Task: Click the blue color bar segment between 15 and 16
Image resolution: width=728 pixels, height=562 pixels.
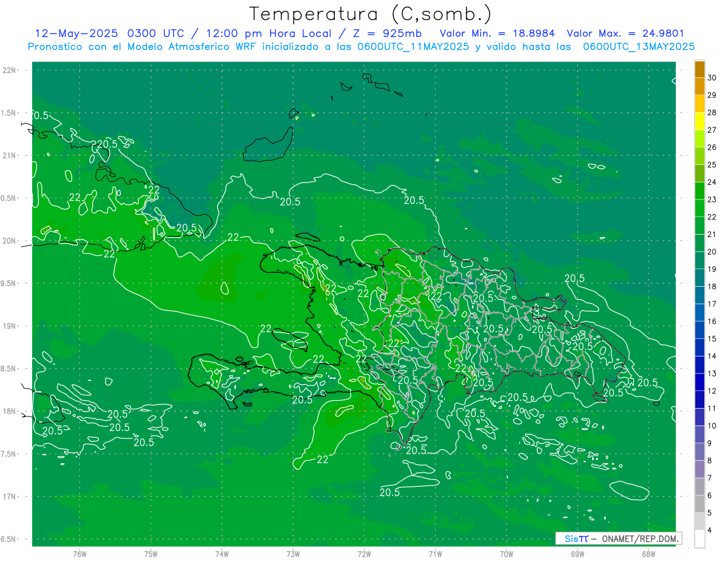Action: [699, 330]
